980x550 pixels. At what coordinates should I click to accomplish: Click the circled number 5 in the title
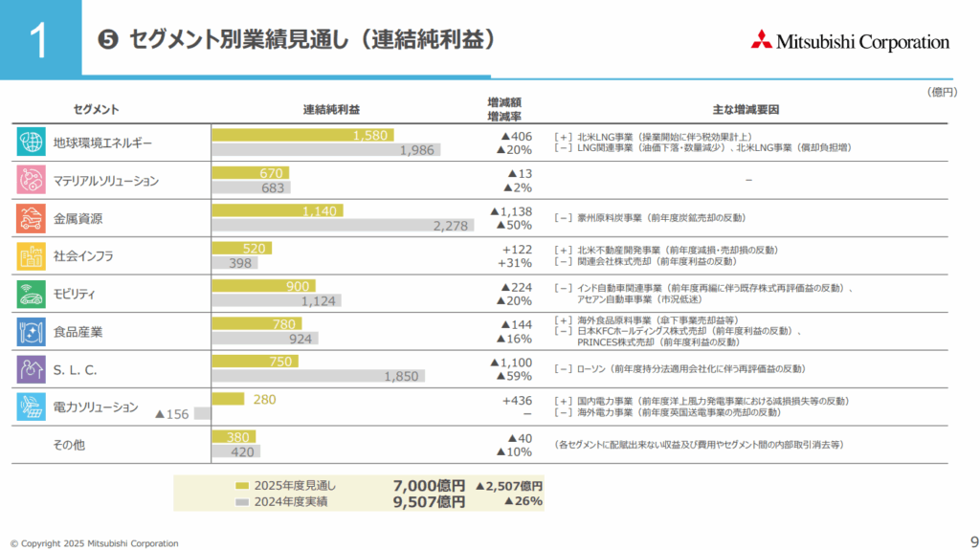tap(107, 40)
